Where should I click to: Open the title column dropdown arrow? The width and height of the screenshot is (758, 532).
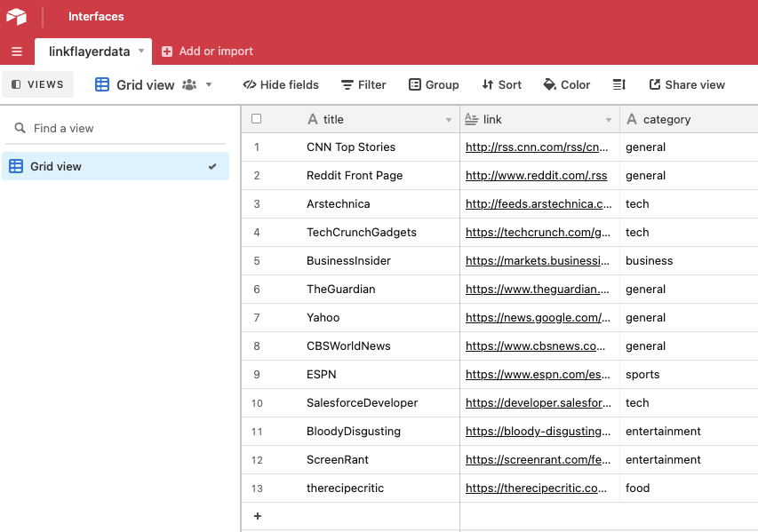tap(449, 120)
